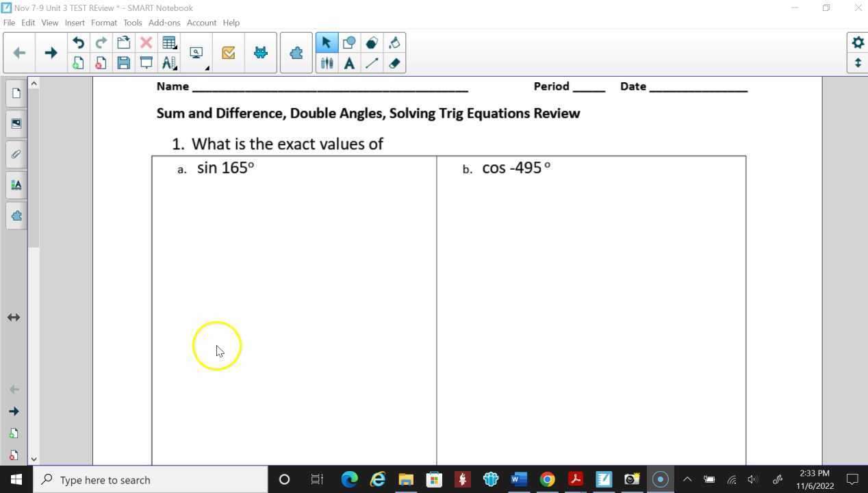Select the Text tool
Viewport: 868px width, 493px height.
pos(349,62)
